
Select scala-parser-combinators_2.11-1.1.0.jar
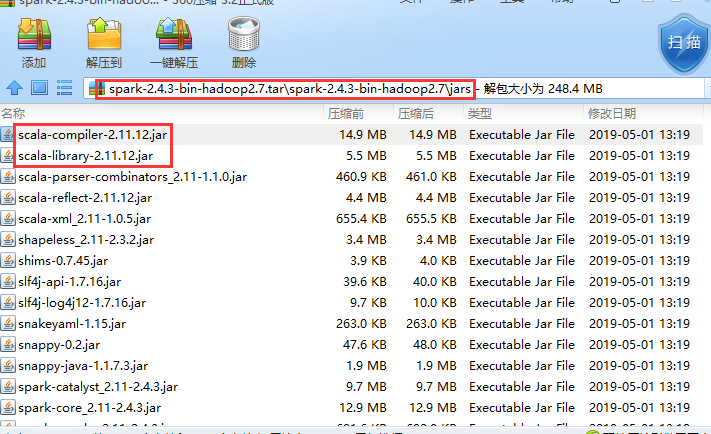tap(132, 176)
